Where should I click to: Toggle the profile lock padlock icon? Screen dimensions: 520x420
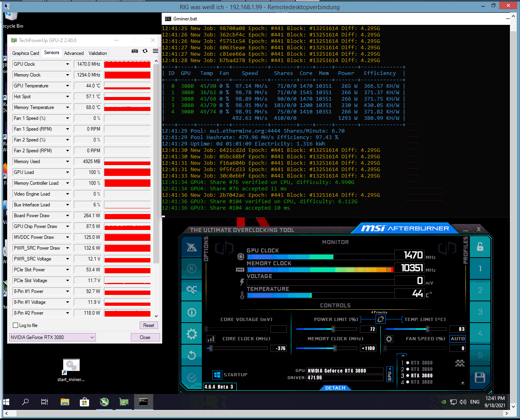480,247
